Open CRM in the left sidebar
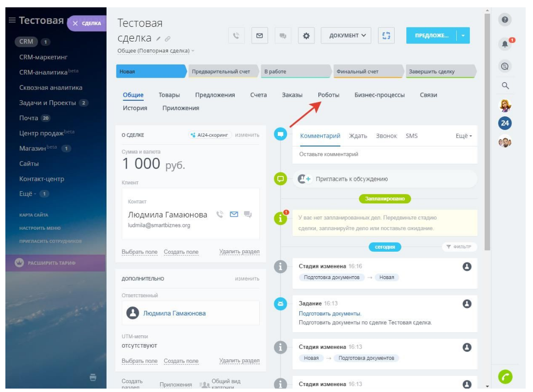Viewport: 533px width, 392px height. click(26, 42)
